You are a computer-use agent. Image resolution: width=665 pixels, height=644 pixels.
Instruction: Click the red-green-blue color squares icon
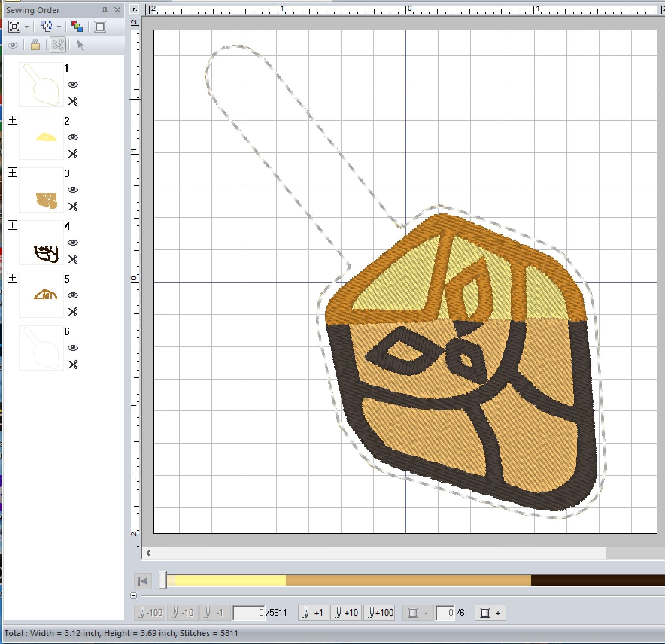(x=77, y=27)
